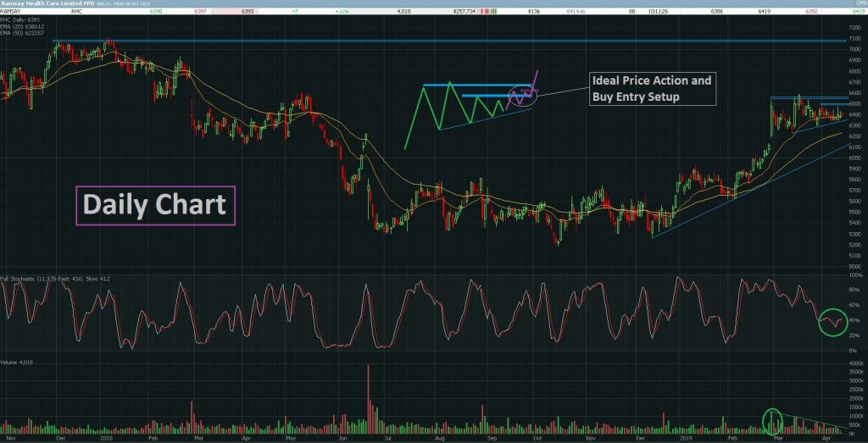The image size is (868, 443).
Task: Click the 7200 price axis label
Action: click(854, 27)
